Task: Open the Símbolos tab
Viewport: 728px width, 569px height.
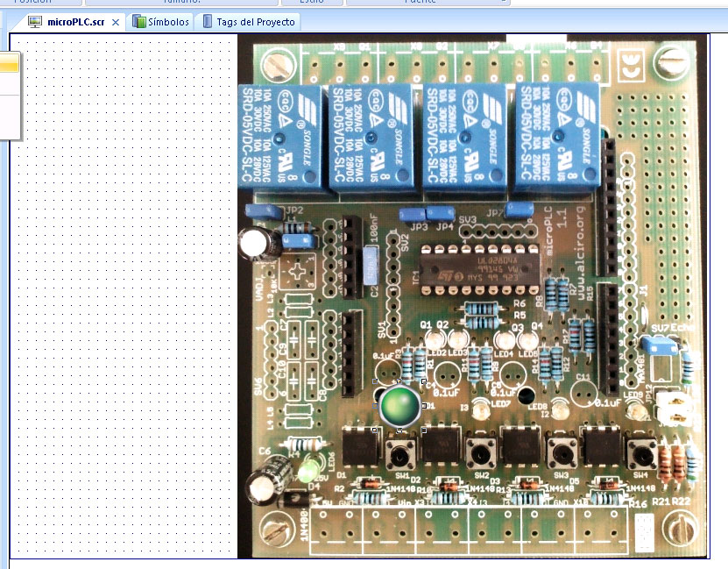Action: point(160,22)
